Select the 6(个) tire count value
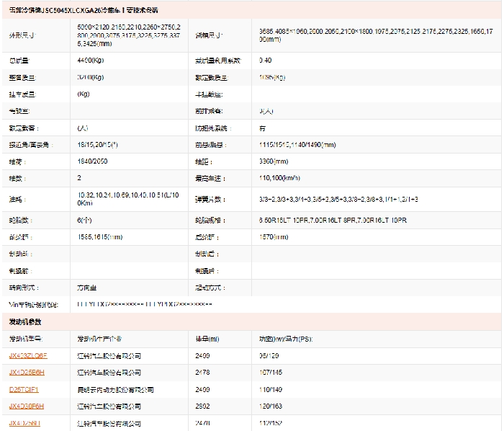 click(86, 219)
